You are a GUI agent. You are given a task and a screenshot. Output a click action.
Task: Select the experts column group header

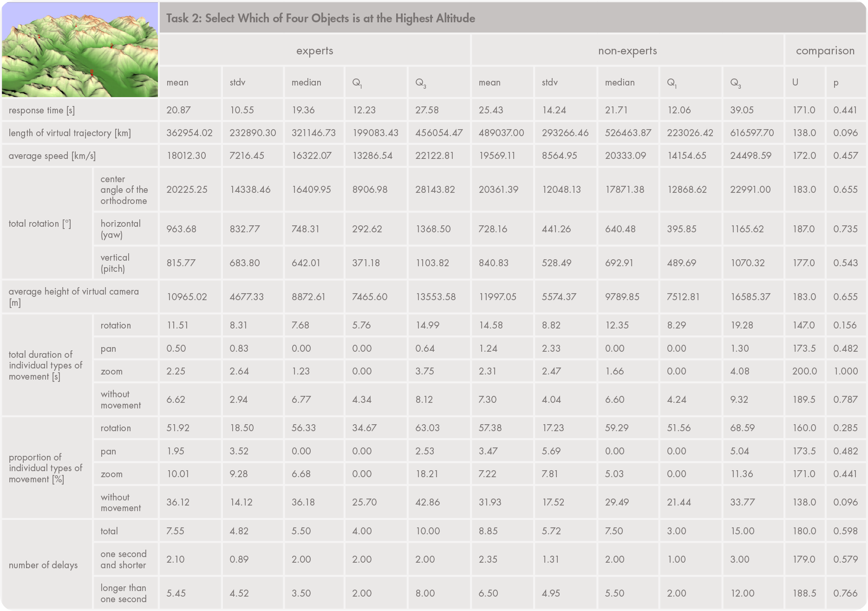314,51
